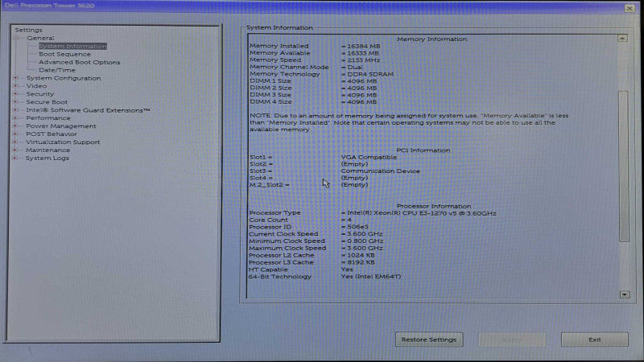This screenshot has width=644, height=362.
Task: Select the Secure Boot label
Action: tap(47, 102)
